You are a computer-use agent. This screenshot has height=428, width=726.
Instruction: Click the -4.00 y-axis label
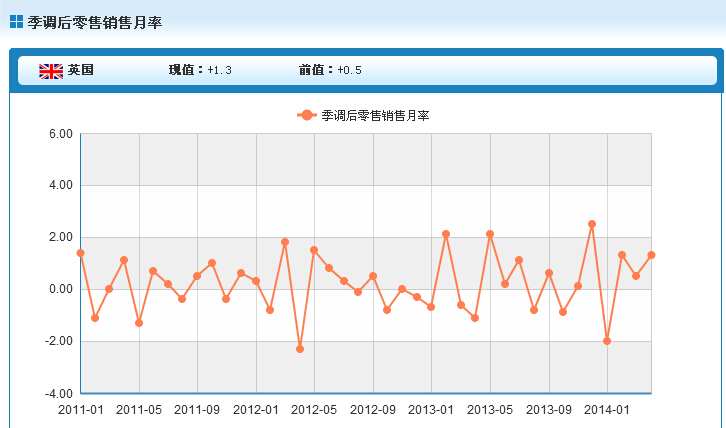[58, 393]
